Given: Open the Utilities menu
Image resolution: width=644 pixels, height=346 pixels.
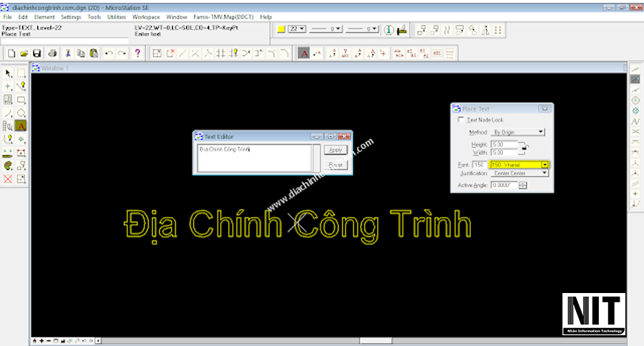Looking at the screenshot, I should tap(116, 17).
